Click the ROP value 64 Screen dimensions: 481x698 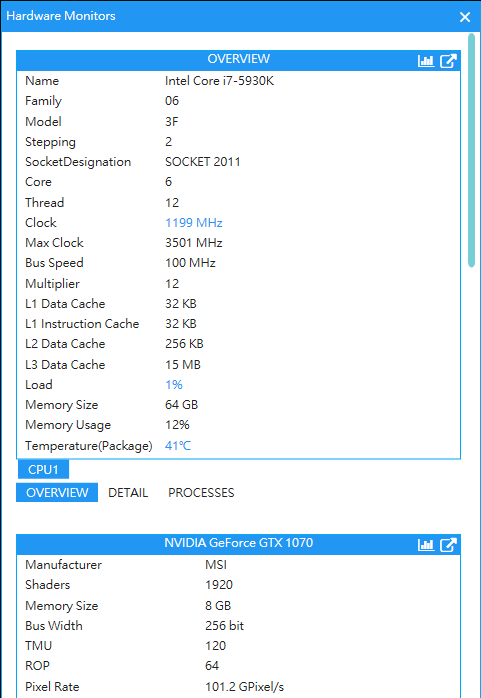click(x=212, y=666)
